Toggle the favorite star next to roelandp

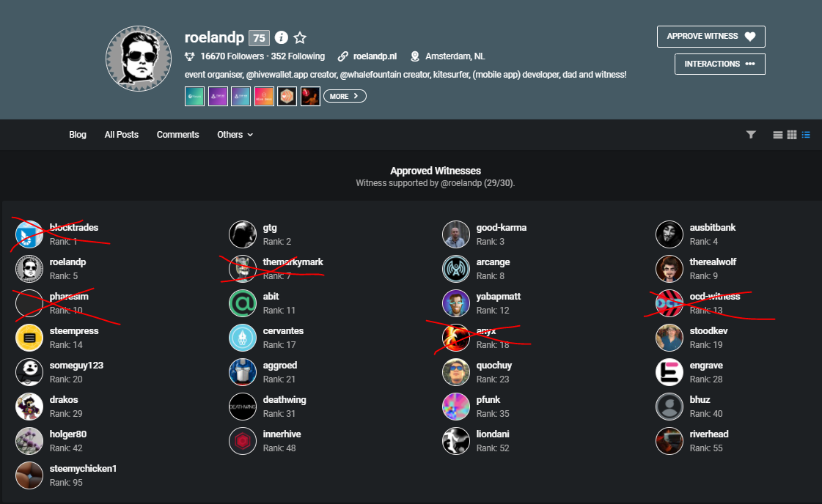point(300,37)
